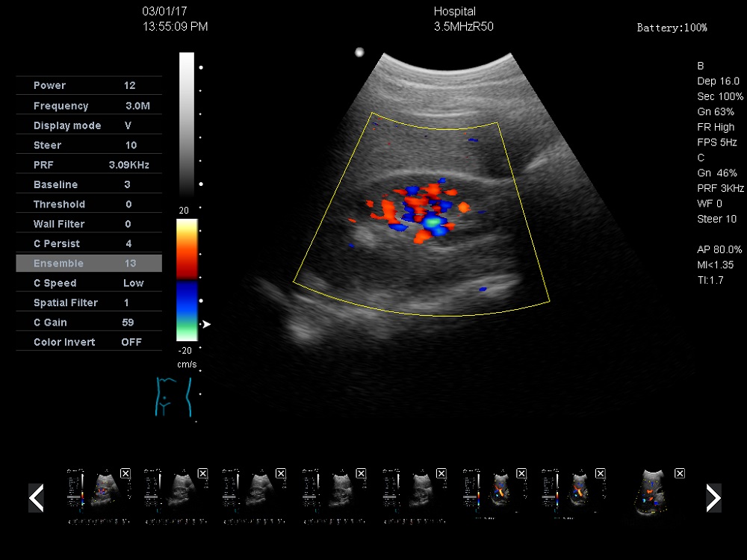Click the 13:55:09 PM time readout
The height and width of the screenshot is (560, 747).
coord(176,27)
